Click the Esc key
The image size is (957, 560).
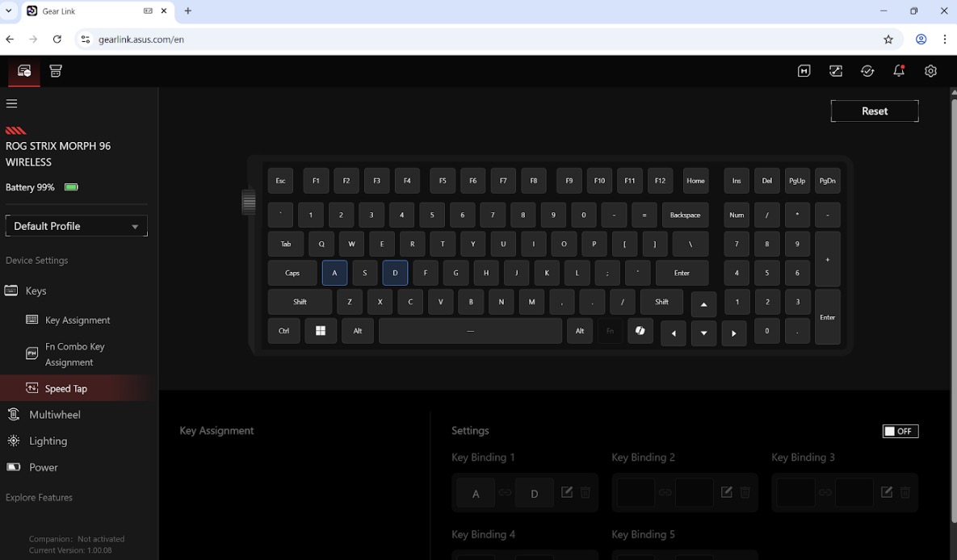pyautogui.click(x=280, y=181)
